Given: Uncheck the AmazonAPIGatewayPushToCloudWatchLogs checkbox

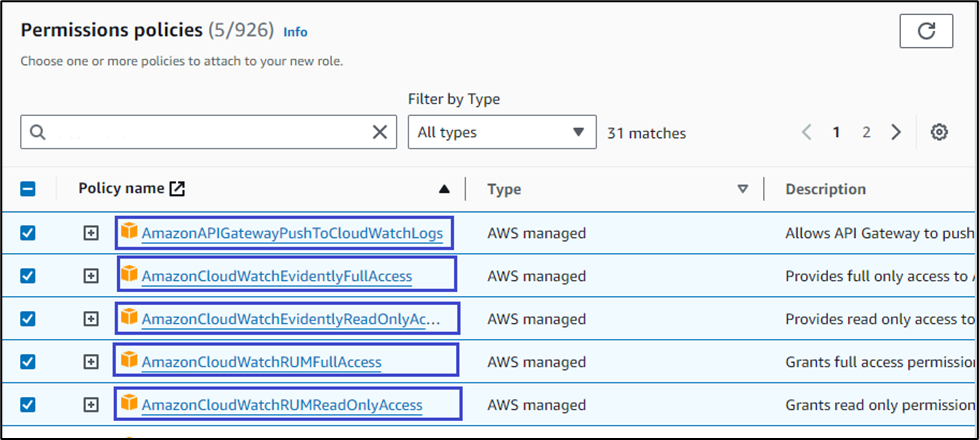Looking at the screenshot, I should [28, 233].
